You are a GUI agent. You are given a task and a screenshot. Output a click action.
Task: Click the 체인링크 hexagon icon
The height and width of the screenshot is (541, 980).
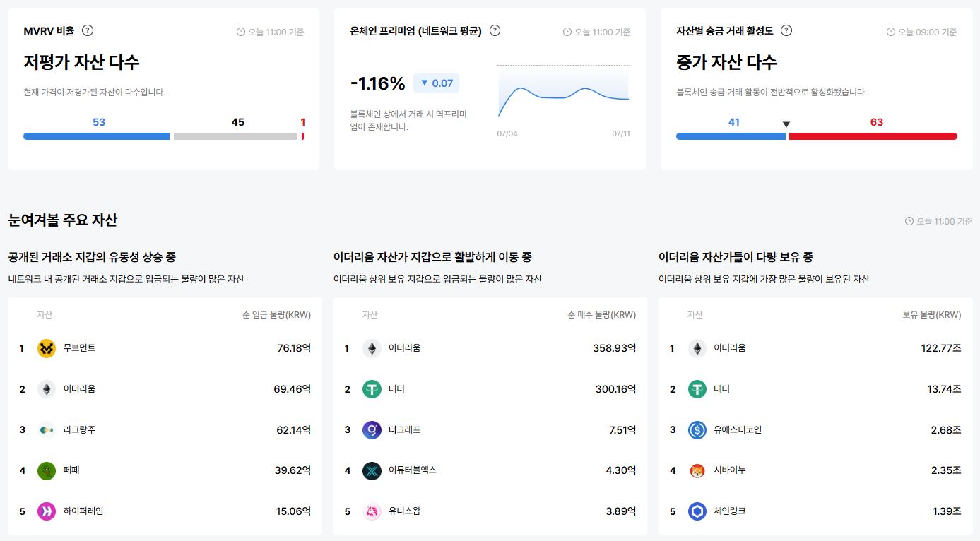point(697,511)
